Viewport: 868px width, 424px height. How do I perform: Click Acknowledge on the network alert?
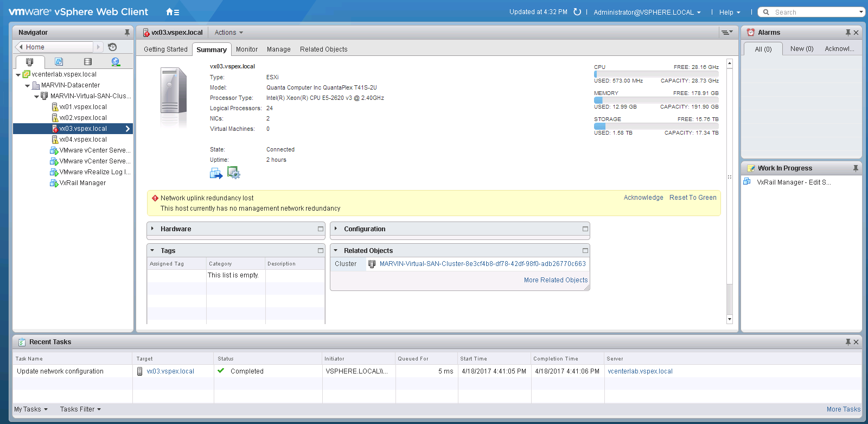643,198
